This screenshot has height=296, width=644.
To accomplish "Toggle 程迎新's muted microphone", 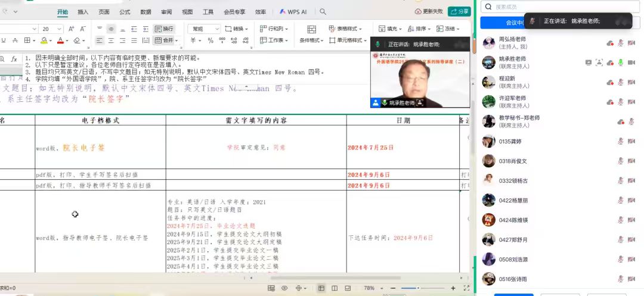I will point(620,82).
